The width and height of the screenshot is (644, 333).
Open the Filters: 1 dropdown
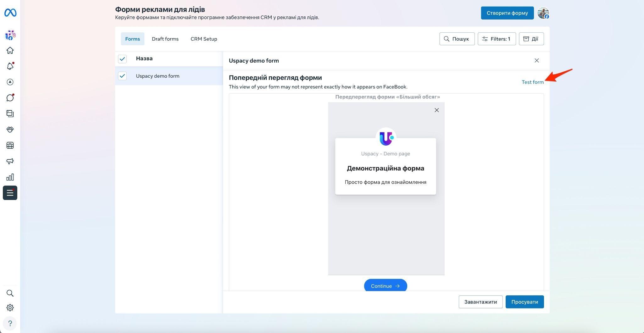click(497, 39)
